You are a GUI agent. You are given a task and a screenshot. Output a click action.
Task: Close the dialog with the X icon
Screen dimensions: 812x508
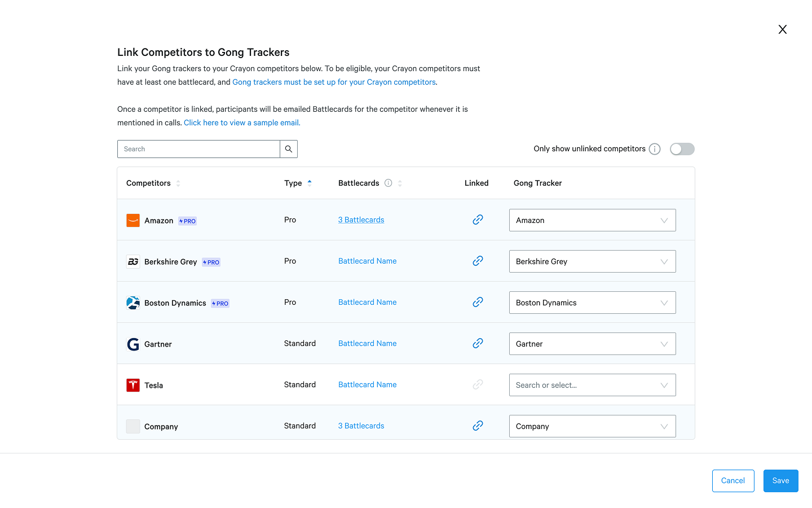[x=782, y=29]
